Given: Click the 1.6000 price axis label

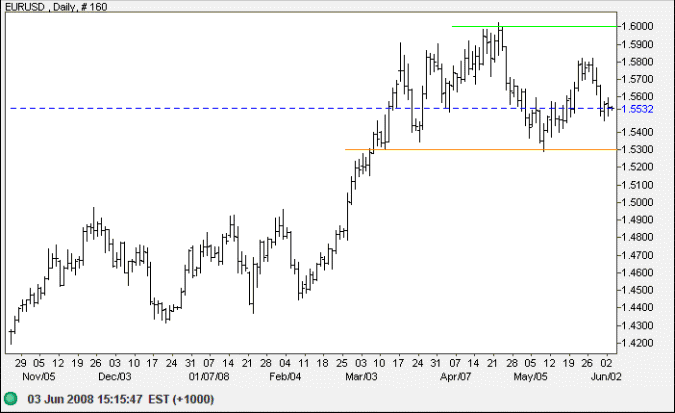Looking at the screenshot, I should pos(638,26).
